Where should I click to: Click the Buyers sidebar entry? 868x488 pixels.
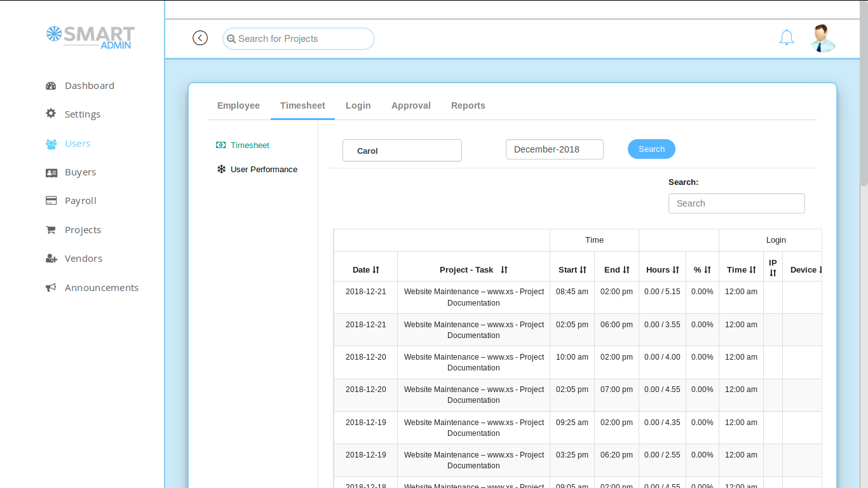coord(81,172)
